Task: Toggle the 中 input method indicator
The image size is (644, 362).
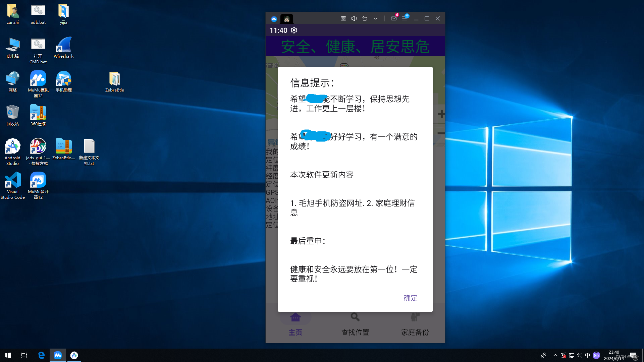Action: pos(587,355)
